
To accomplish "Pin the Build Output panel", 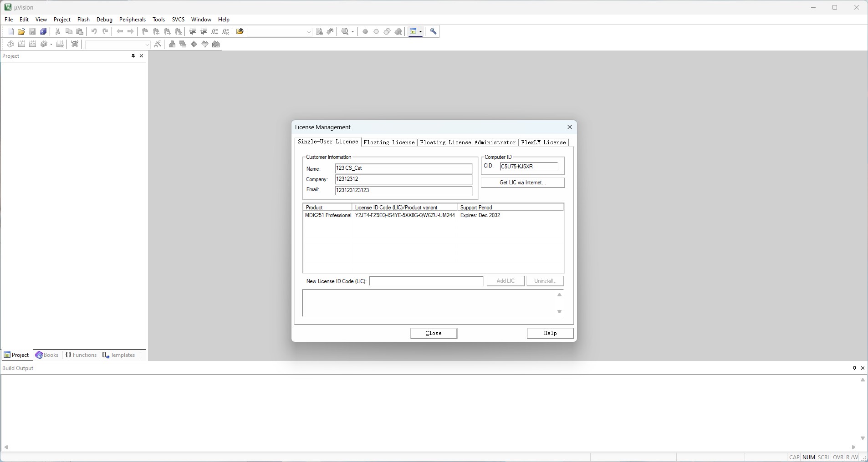I will click(854, 368).
